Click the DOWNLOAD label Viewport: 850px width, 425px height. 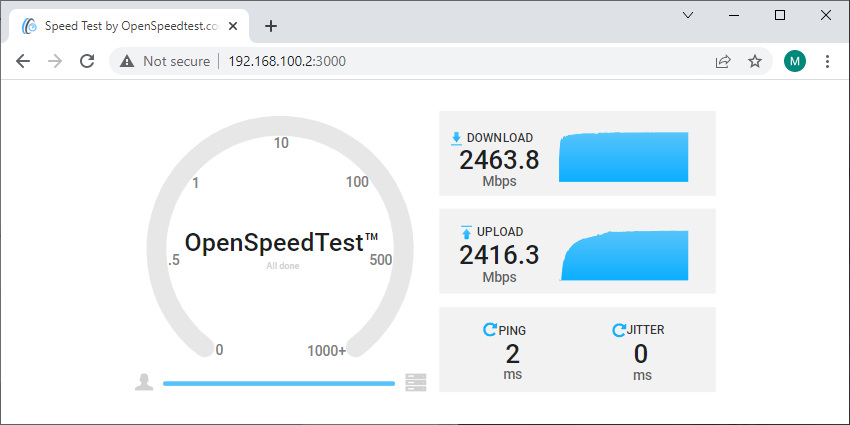500,138
